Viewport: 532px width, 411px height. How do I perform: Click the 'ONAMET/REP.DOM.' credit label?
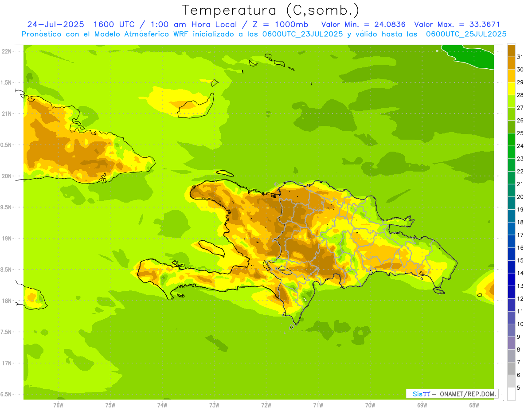468,394
